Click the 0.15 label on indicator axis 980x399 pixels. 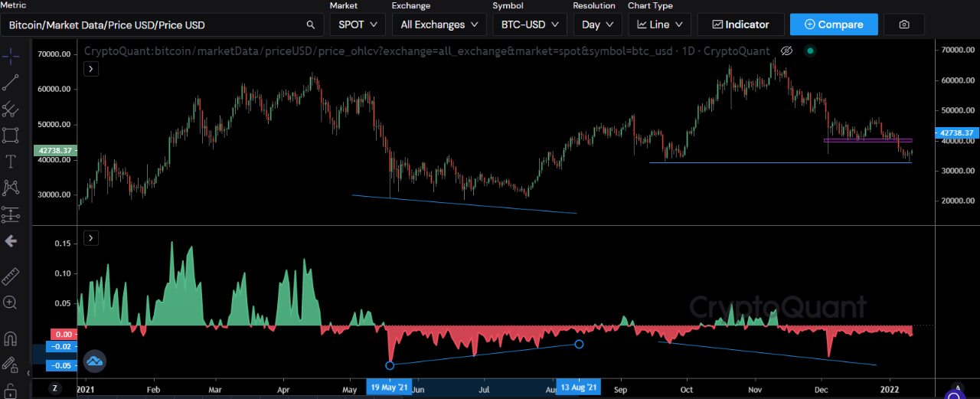click(64, 243)
